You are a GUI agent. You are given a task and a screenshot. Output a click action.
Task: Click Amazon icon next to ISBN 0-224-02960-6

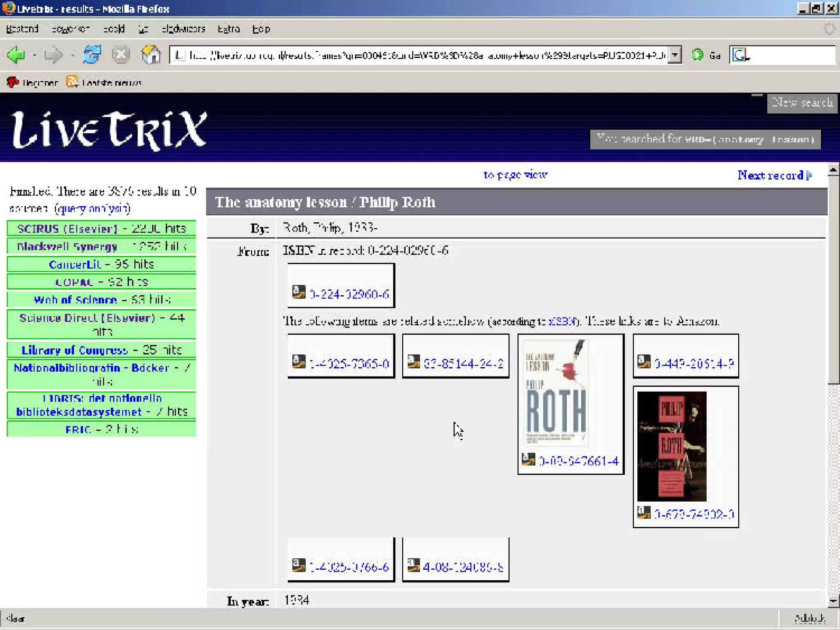pyautogui.click(x=299, y=292)
